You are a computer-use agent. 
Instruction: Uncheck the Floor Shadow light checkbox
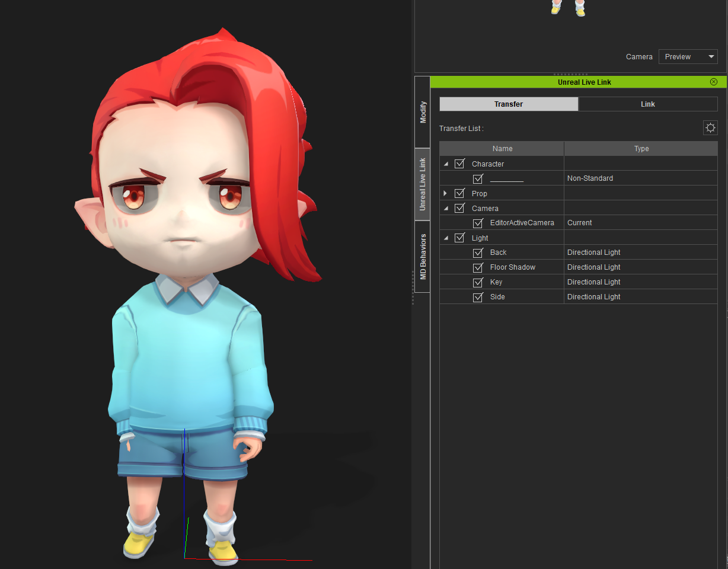pos(478,267)
